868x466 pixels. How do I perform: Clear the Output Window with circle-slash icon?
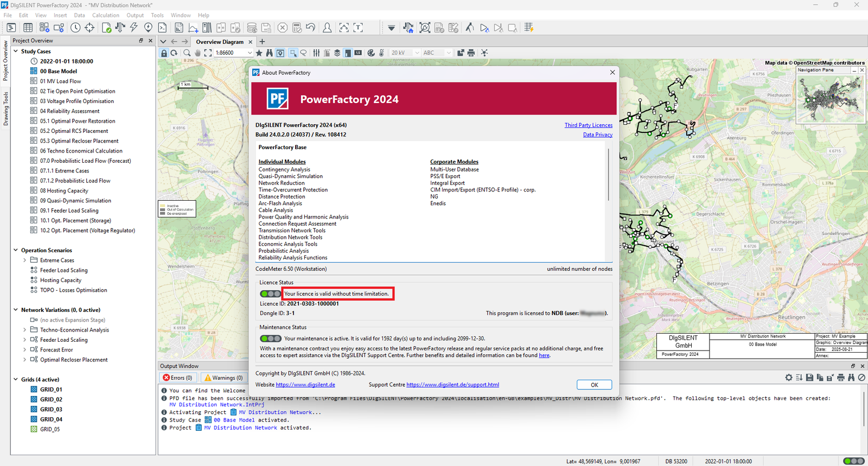[861, 378]
